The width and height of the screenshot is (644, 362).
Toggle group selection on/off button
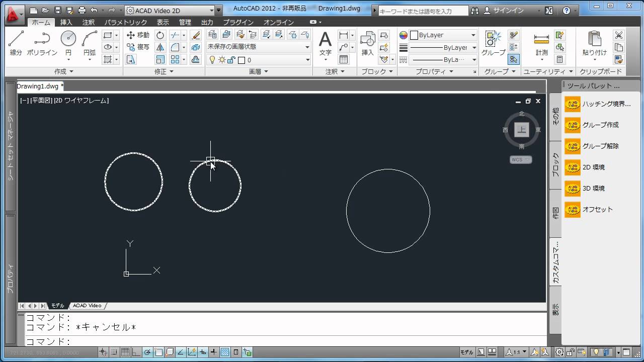(513, 59)
